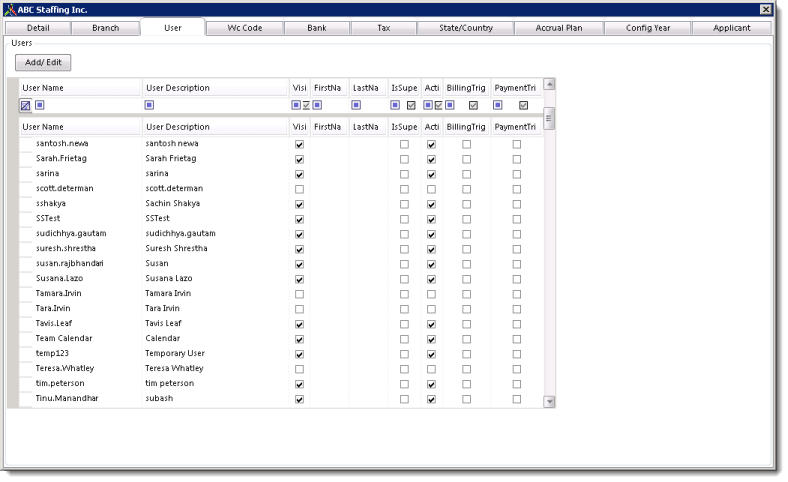The image size is (788, 482).
Task: Enable IsSupe checkbox for santosh.newa
Action: [404, 144]
